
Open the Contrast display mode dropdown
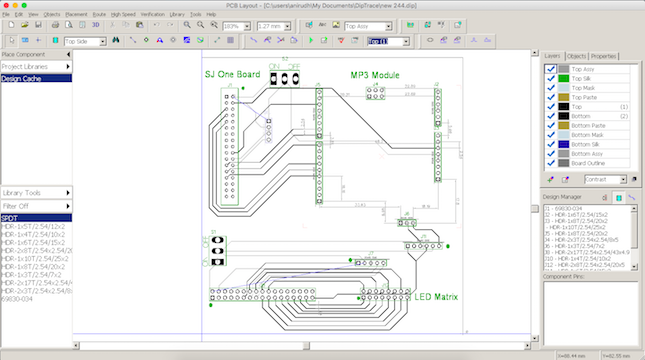623,179
